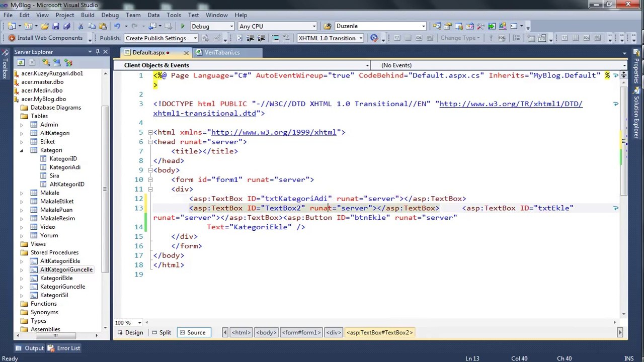Screen dimensions: 644x362
Task: Open the Tools menu
Action: [174, 15]
